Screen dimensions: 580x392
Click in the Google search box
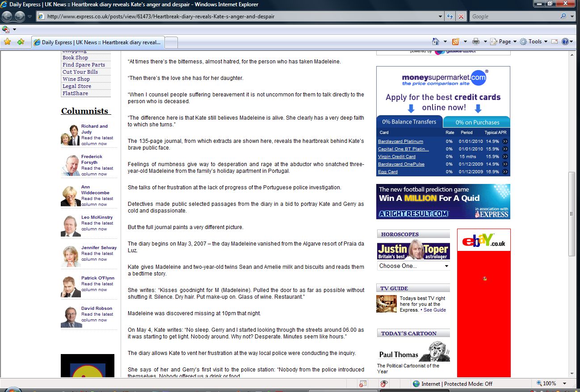[x=514, y=17]
